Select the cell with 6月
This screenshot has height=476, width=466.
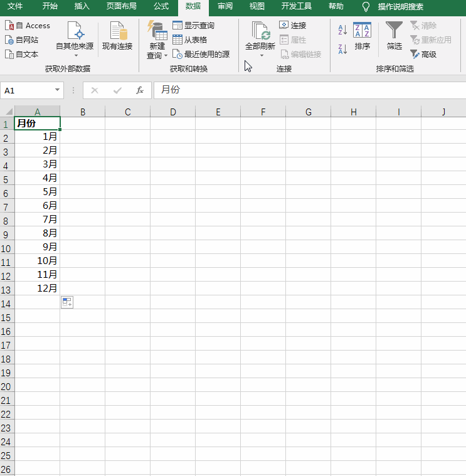pos(38,206)
